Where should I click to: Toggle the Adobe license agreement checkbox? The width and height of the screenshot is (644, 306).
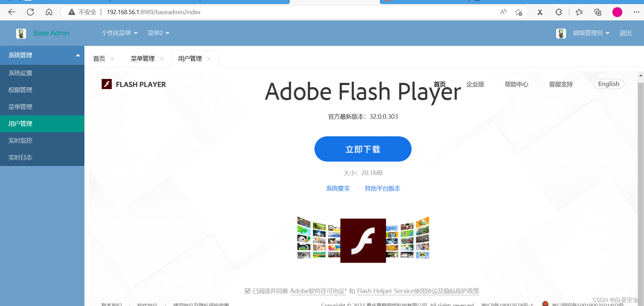(248, 291)
